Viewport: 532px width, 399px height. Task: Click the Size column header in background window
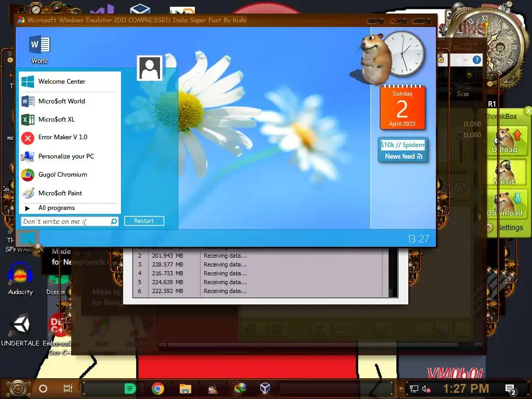pos(463,94)
